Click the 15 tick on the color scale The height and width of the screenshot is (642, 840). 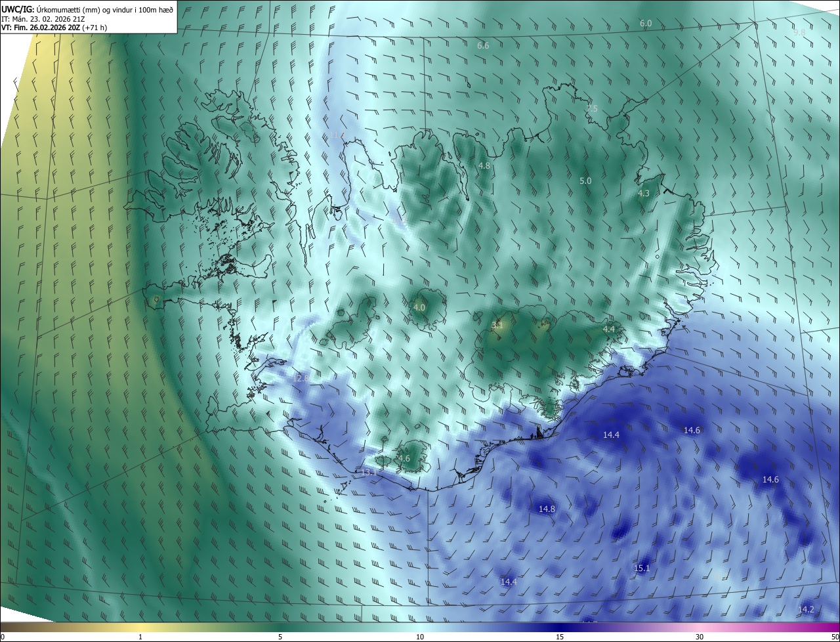[560, 637]
